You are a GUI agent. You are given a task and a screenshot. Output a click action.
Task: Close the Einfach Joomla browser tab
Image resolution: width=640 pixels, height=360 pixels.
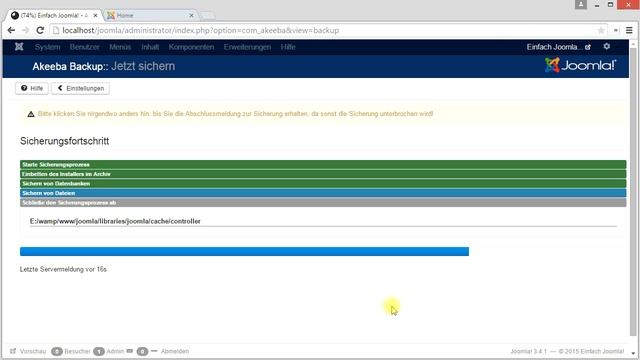(96, 16)
